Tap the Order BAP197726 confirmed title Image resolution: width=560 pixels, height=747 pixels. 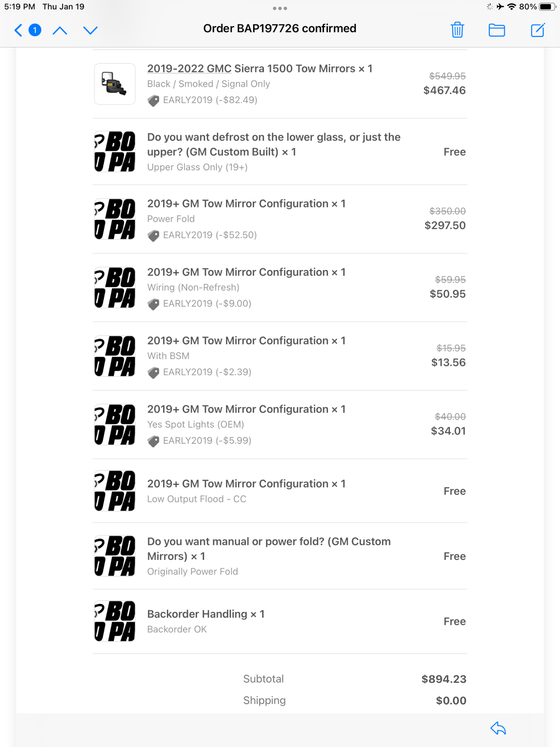pyautogui.click(x=280, y=28)
